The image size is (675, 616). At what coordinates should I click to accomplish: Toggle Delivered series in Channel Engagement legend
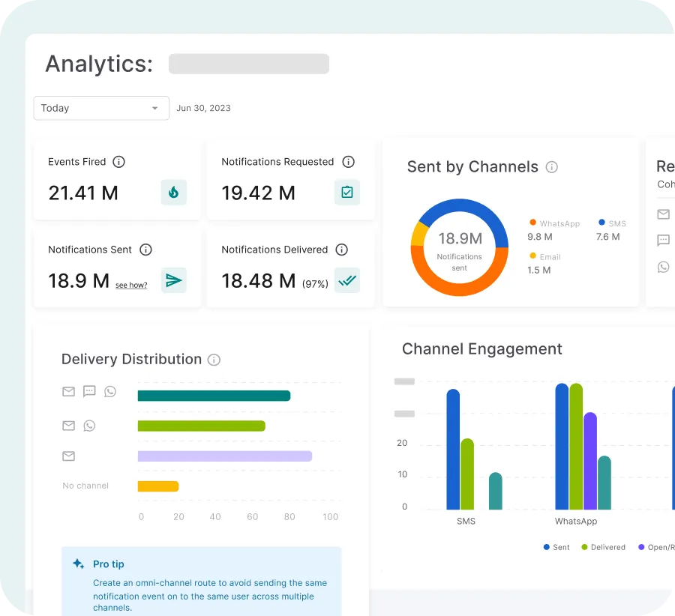[603, 547]
